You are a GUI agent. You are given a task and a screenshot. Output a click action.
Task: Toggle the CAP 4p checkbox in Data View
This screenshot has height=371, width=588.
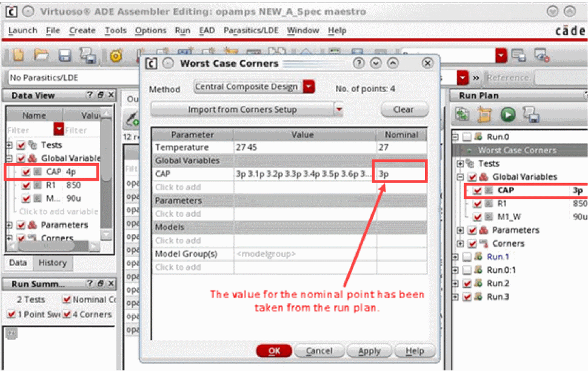coord(26,172)
